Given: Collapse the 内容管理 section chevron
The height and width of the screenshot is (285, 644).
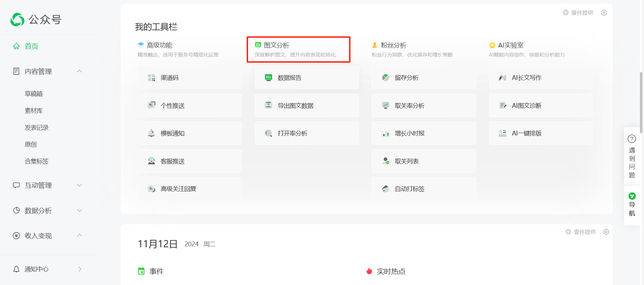Looking at the screenshot, I should [80, 71].
